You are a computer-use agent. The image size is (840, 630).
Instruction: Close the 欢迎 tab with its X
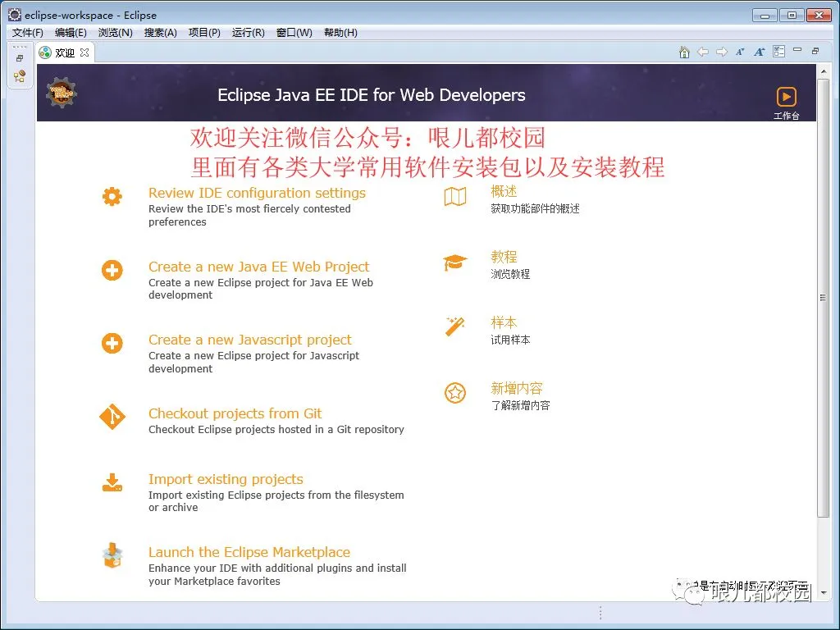coord(84,52)
